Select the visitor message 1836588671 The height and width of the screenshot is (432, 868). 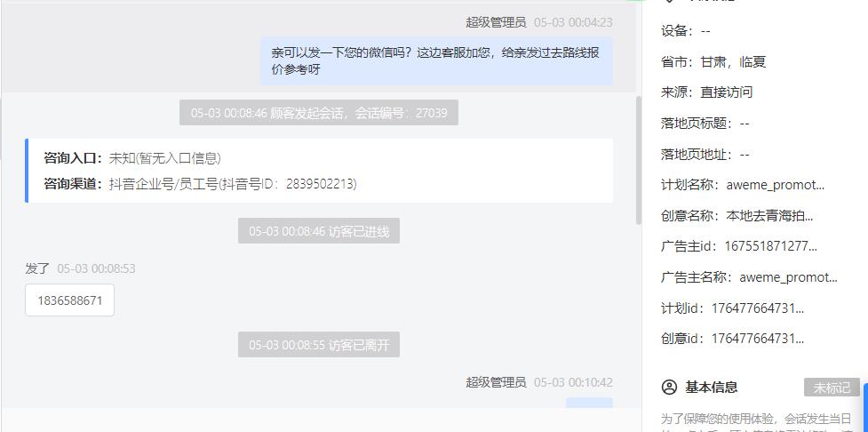click(70, 300)
